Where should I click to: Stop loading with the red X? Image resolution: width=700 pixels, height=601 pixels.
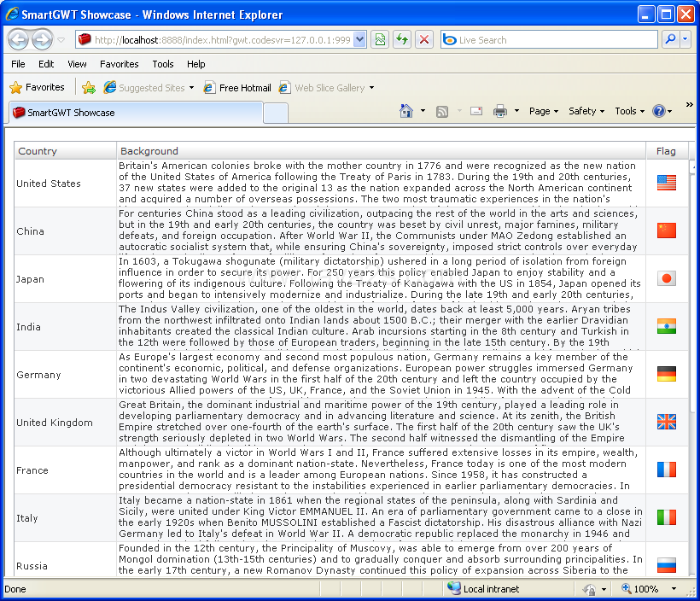click(x=424, y=40)
